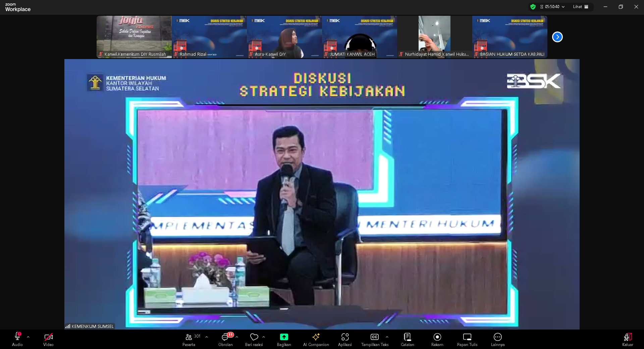Expand audio options arrow next to Audio

[28, 337]
